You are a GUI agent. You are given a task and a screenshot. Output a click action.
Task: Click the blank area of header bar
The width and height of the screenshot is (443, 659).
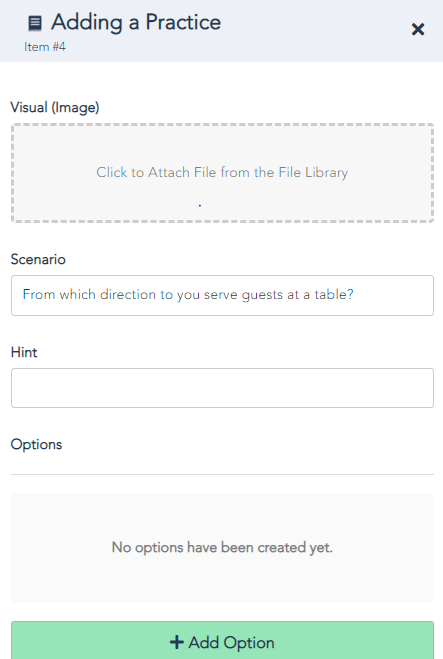click(315, 30)
